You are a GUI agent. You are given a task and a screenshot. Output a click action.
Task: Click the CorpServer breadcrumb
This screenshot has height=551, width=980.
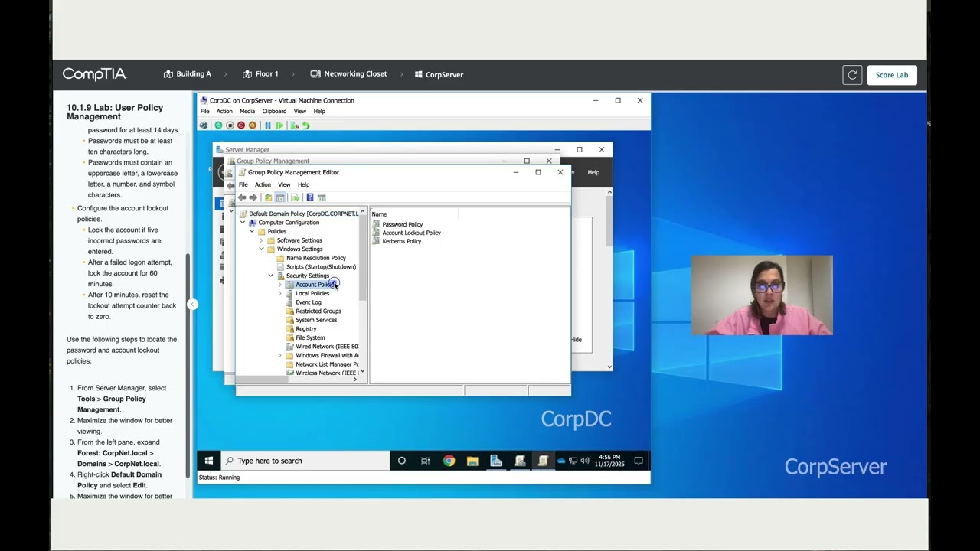pyautogui.click(x=439, y=74)
